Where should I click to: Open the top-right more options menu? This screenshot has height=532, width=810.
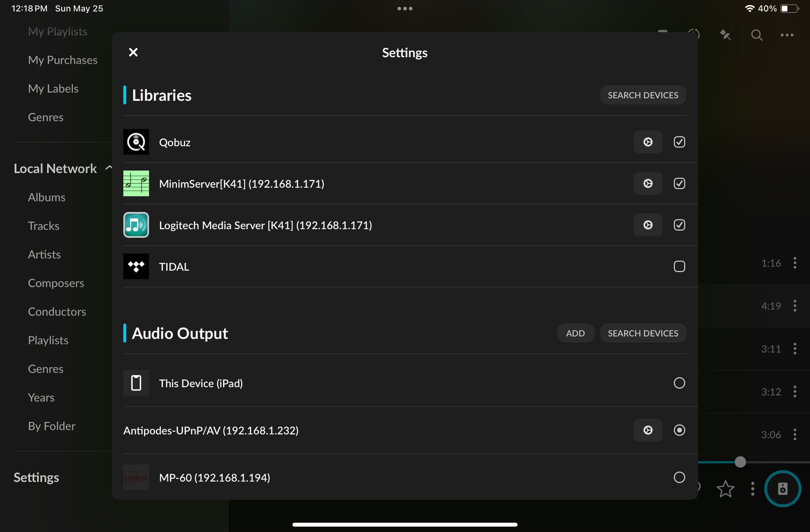(x=787, y=35)
